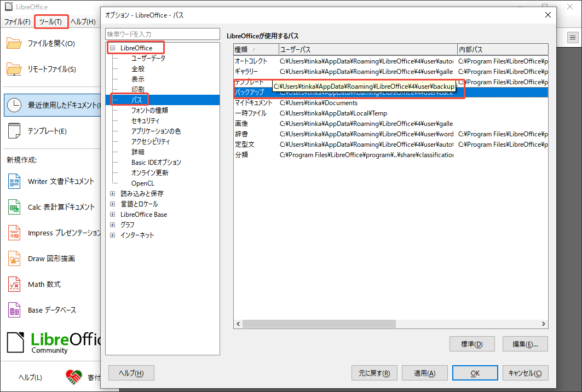Screen dimensions: 582x392
Task: Select the 辞書 path row
Action: 391,134
